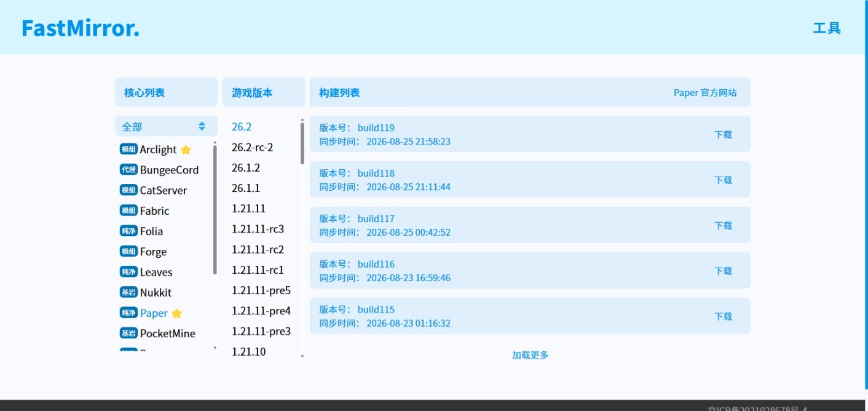Open the 工具 menu in header
This screenshot has height=411, width=868.
[827, 28]
